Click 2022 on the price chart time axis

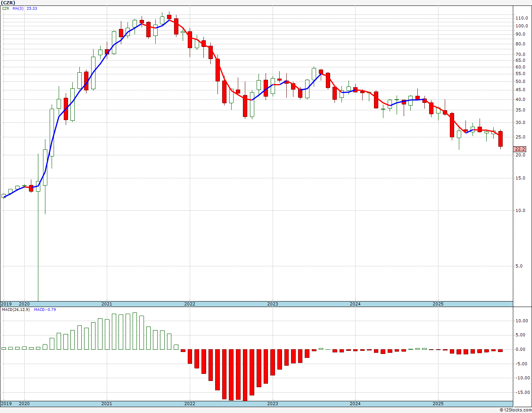point(190,304)
